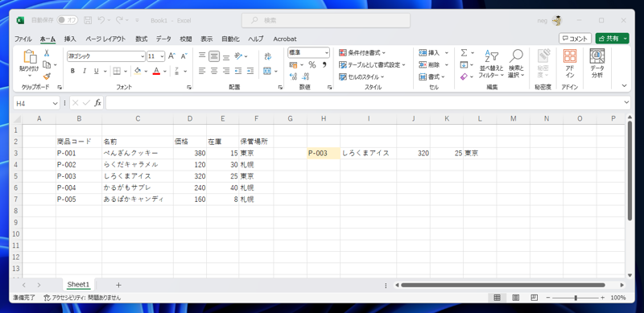Open the 挿入 ribbon tab
The height and width of the screenshot is (313, 644).
70,39
